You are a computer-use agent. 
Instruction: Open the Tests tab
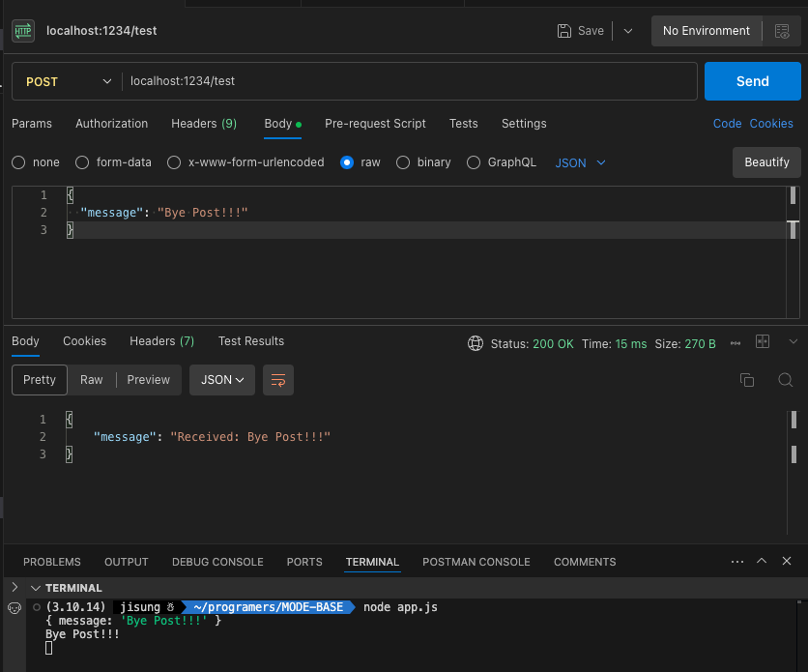click(463, 124)
